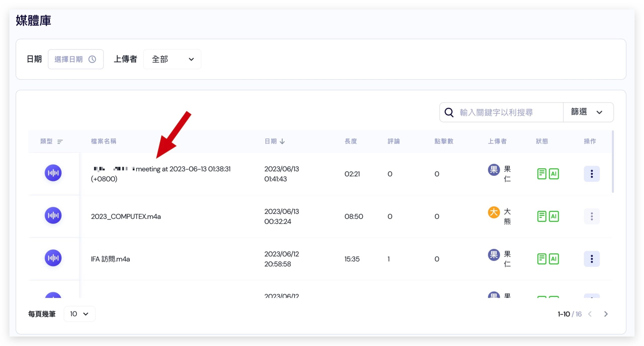Open the three-dot actions menu for IFA 訪問.m4a
644x346 pixels.
pos(592,259)
